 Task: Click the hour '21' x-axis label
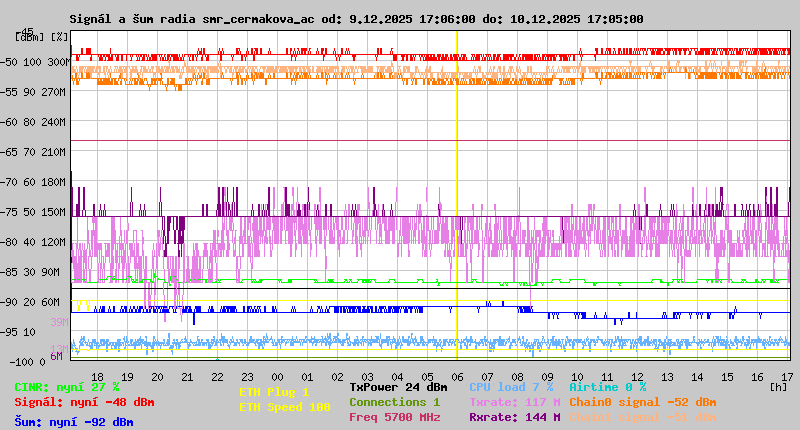(187, 377)
